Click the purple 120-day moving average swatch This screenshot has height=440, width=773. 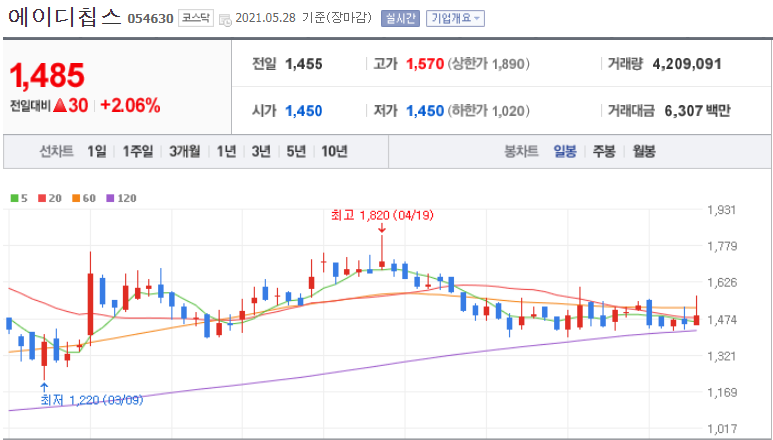click(110, 198)
